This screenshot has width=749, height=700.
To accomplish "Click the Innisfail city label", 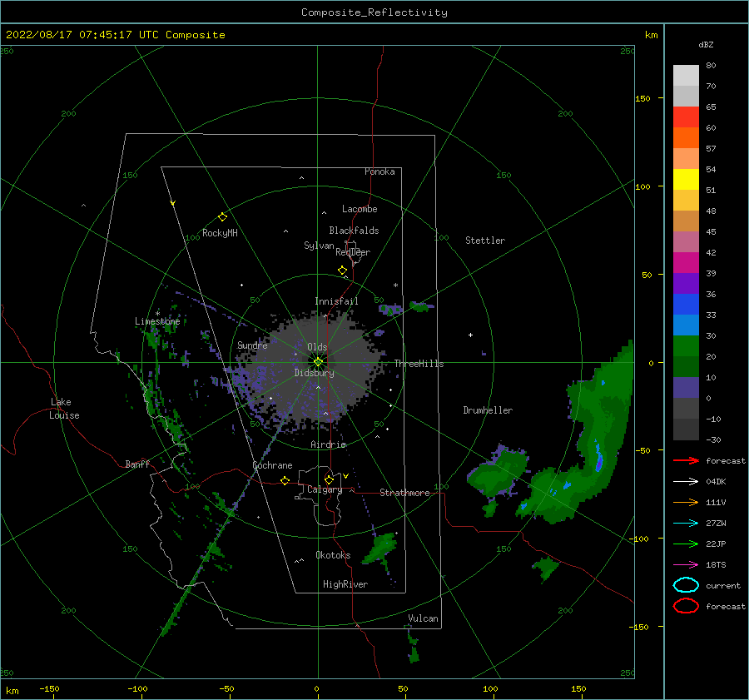I will point(336,301).
